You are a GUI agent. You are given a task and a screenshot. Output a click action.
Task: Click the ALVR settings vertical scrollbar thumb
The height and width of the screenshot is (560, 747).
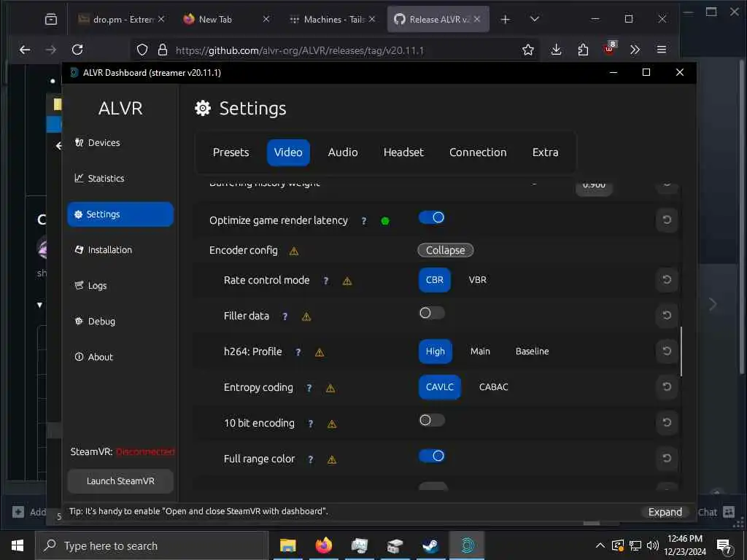coord(681,351)
